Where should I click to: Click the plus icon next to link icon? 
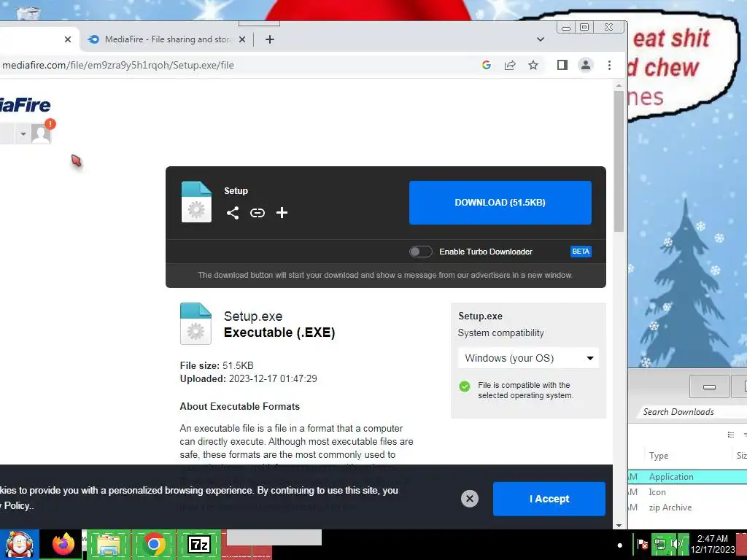282,212
